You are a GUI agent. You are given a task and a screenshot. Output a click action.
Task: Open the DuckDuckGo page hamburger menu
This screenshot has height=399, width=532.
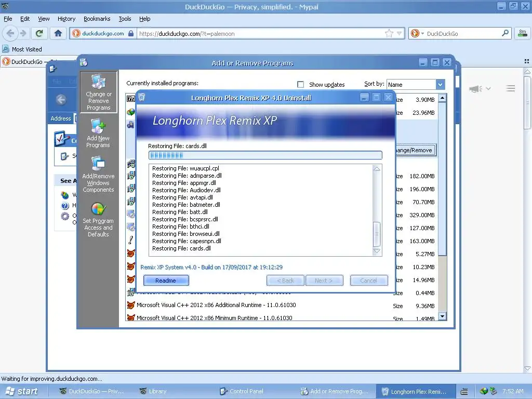(510, 88)
